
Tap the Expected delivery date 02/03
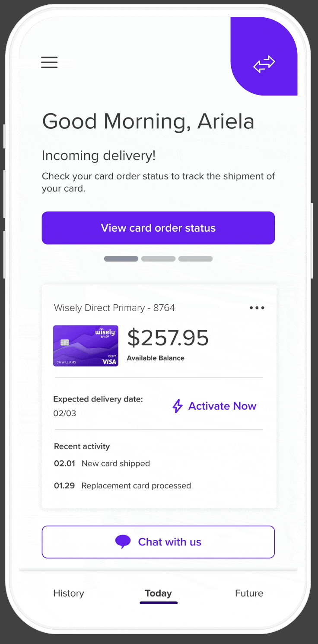[x=98, y=406]
